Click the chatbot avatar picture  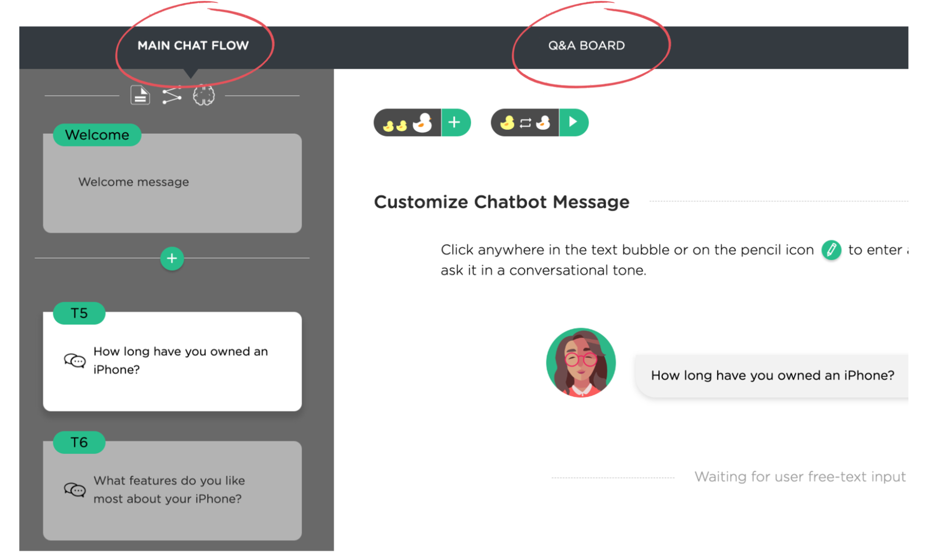point(581,363)
